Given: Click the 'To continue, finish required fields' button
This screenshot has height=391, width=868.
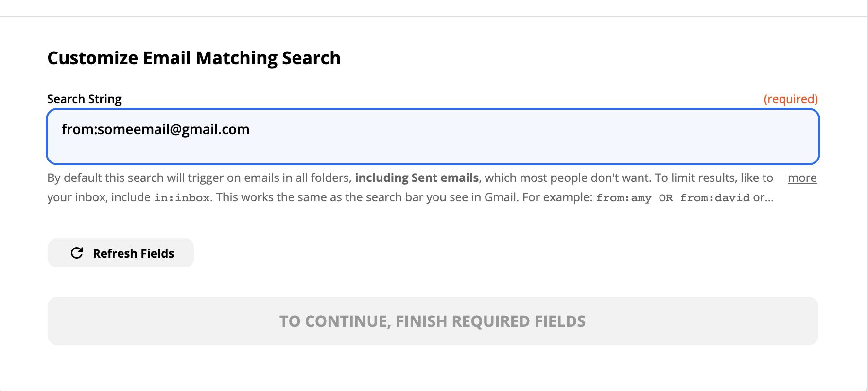Looking at the screenshot, I should point(433,321).
